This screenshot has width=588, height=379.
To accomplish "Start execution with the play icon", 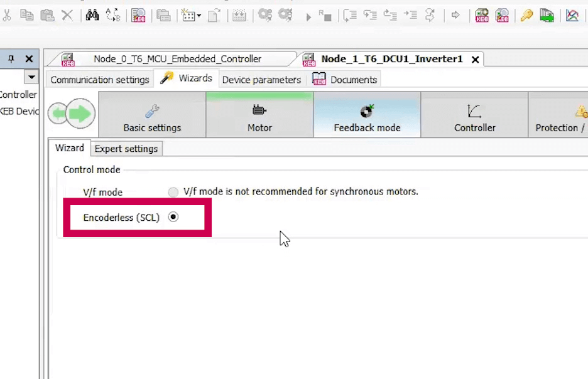I will coord(308,17).
